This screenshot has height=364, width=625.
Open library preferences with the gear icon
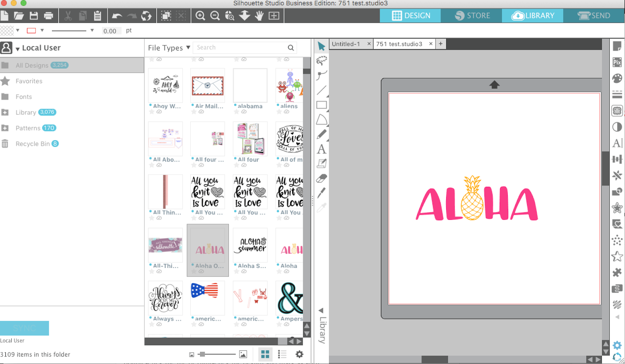(299, 354)
